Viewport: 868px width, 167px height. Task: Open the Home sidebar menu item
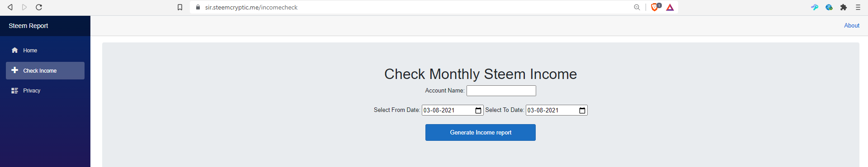click(45, 51)
